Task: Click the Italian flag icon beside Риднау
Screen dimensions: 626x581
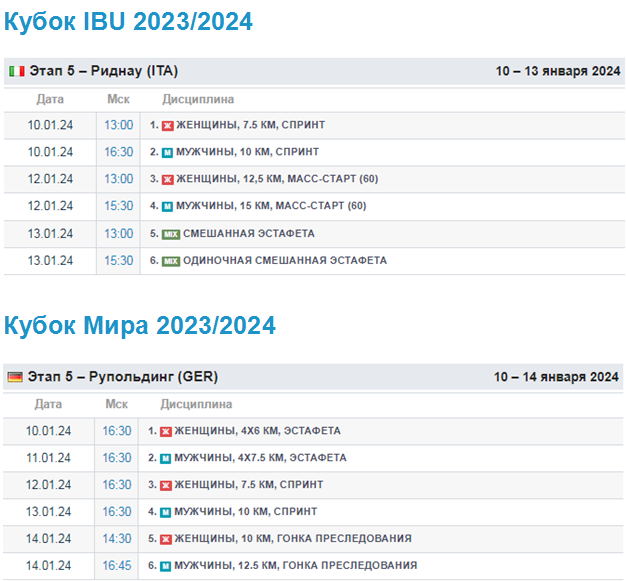Action: coord(17,71)
